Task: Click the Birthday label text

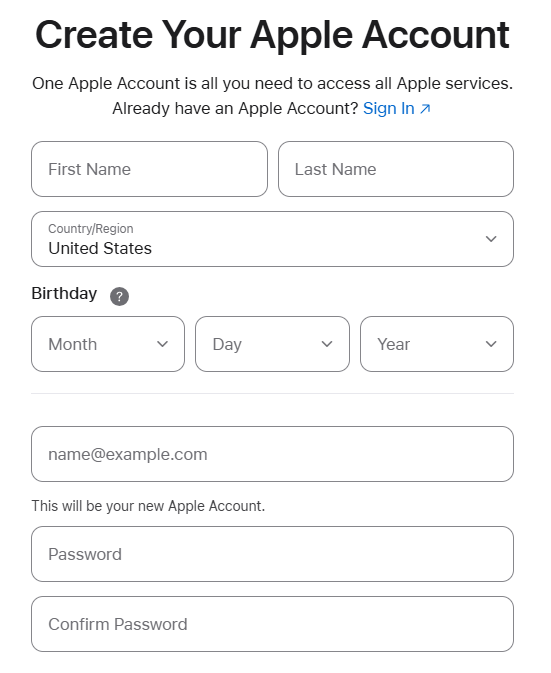Action: pyautogui.click(x=64, y=294)
